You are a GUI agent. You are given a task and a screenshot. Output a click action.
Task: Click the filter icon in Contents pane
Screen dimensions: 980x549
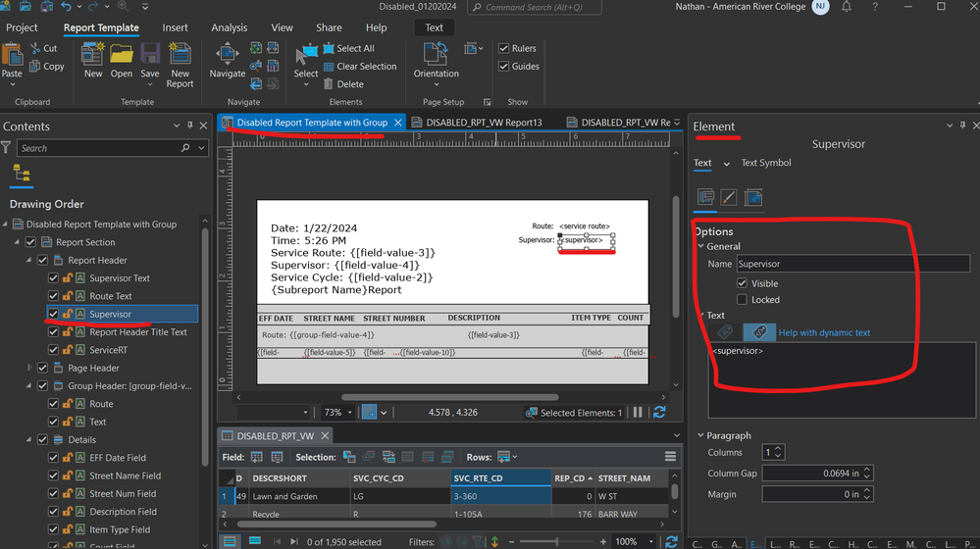[6, 147]
